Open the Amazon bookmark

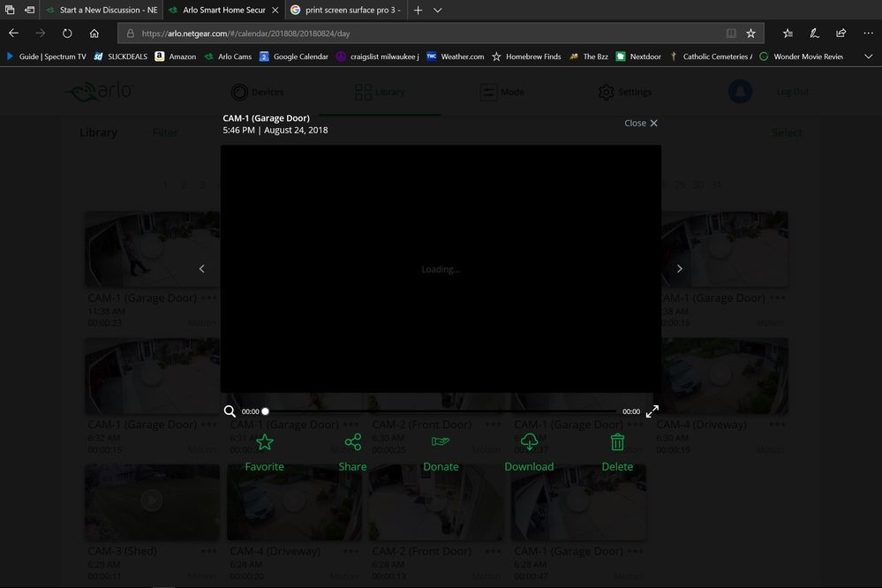(176, 57)
